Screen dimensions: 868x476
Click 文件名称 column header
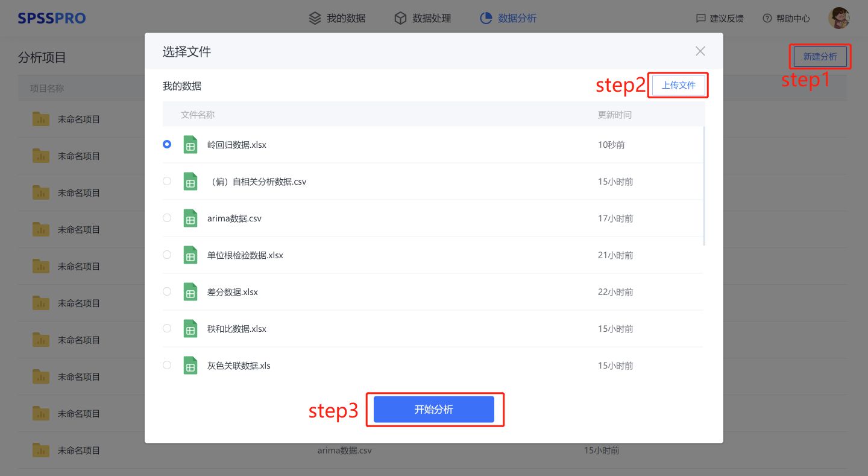click(x=198, y=115)
